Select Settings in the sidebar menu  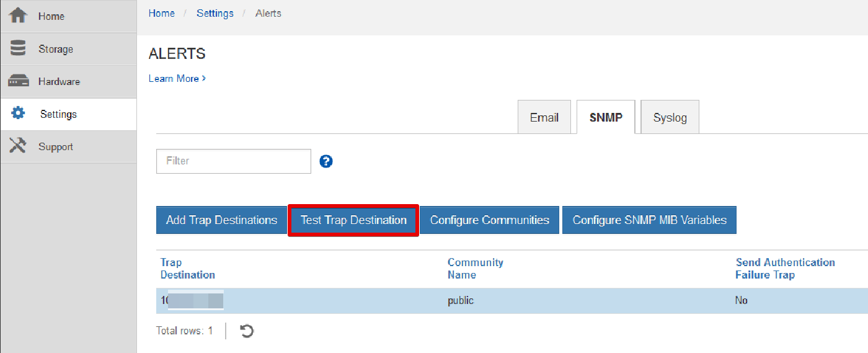pyautogui.click(x=68, y=114)
